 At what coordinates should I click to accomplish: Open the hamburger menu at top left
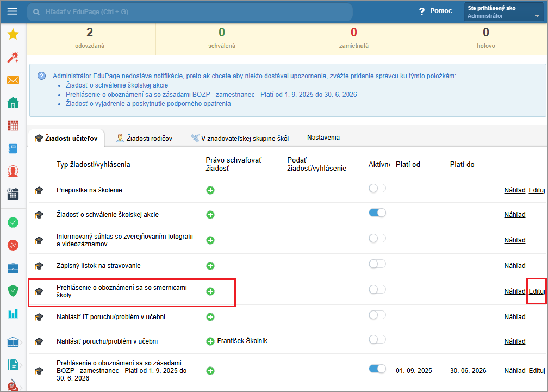pos(12,11)
